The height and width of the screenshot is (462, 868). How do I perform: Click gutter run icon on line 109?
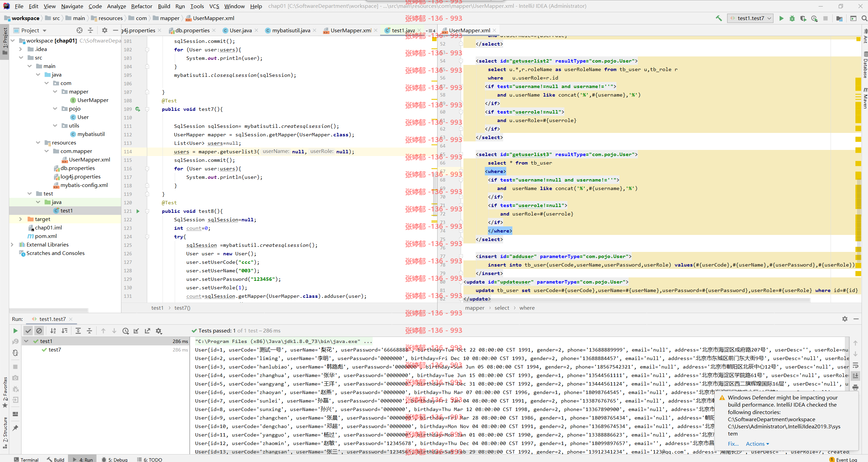pyautogui.click(x=138, y=109)
